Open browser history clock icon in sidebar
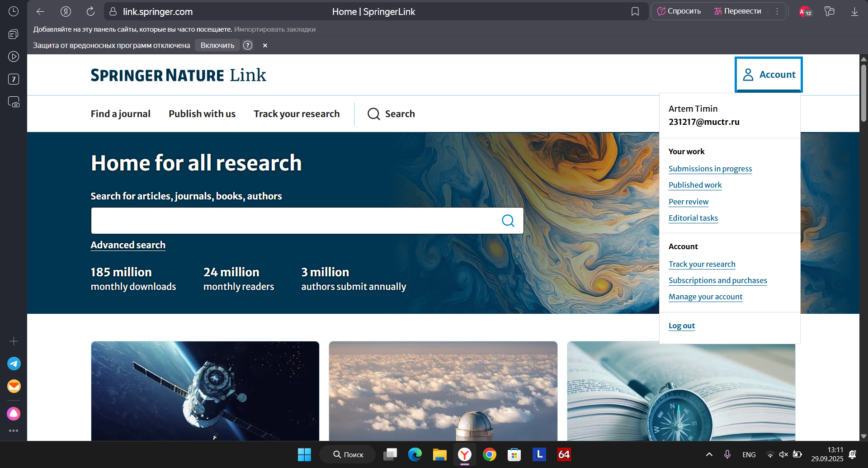The image size is (868, 468). click(14, 11)
